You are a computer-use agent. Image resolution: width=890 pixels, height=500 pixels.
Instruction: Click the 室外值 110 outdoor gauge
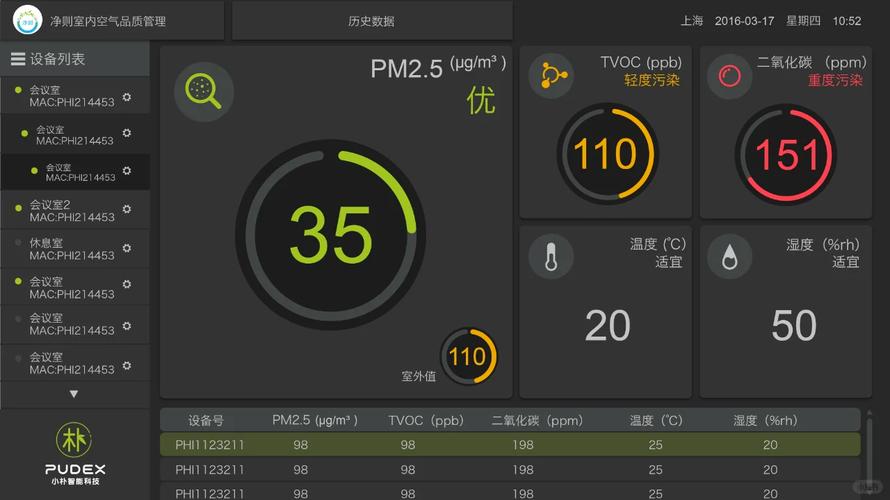coord(467,356)
